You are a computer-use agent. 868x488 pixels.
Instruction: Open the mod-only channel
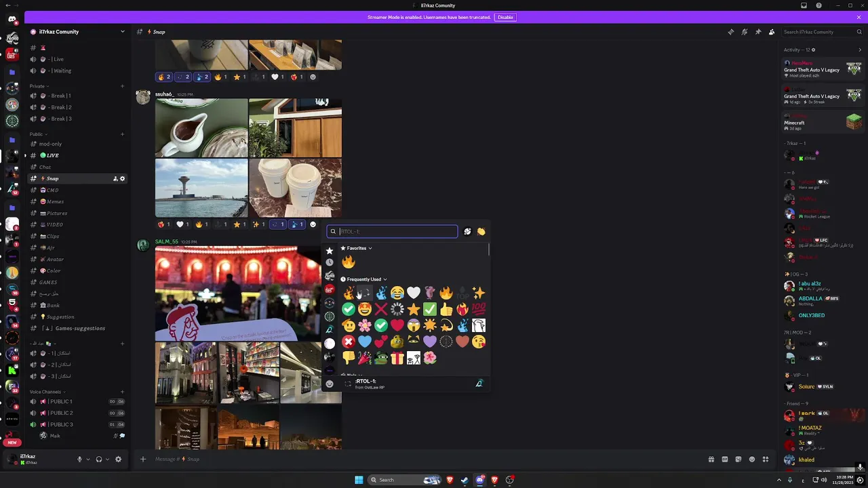pos(77,144)
